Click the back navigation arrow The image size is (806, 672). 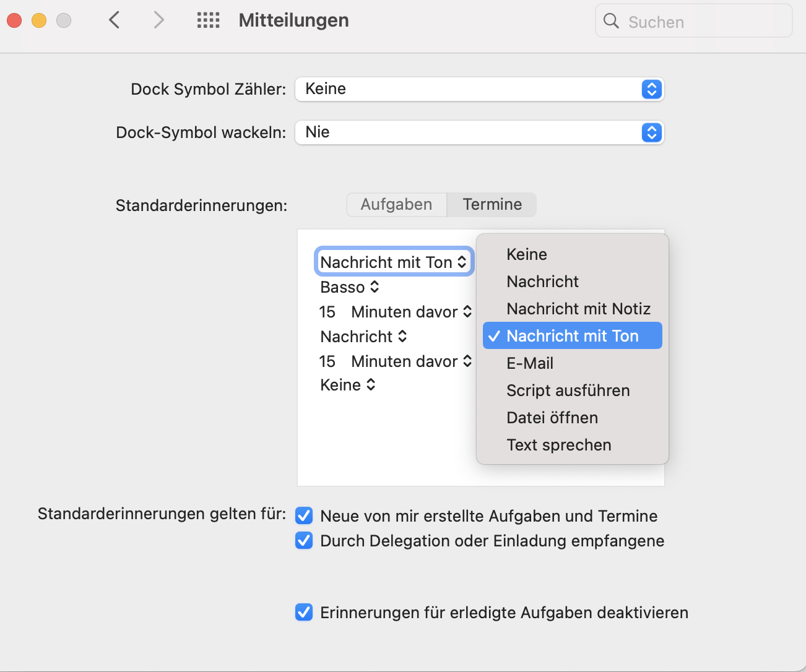[x=114, y=20]
